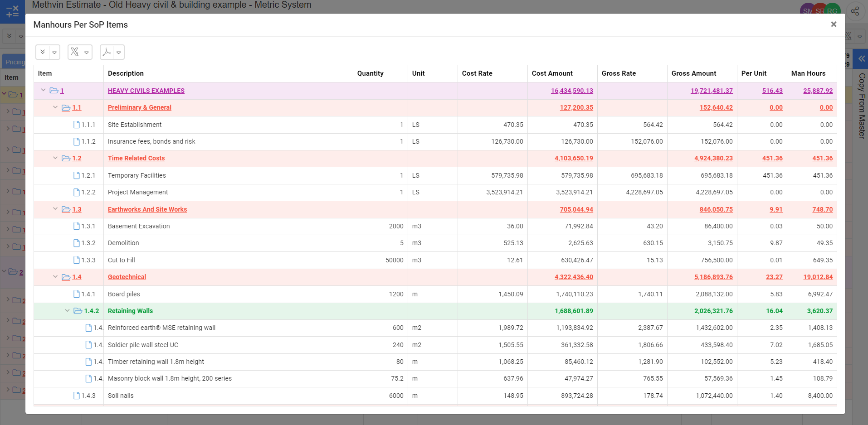Click the double-left-arrow side panel icon
Screen dimensions: 868x425
(x=861, y=58)
